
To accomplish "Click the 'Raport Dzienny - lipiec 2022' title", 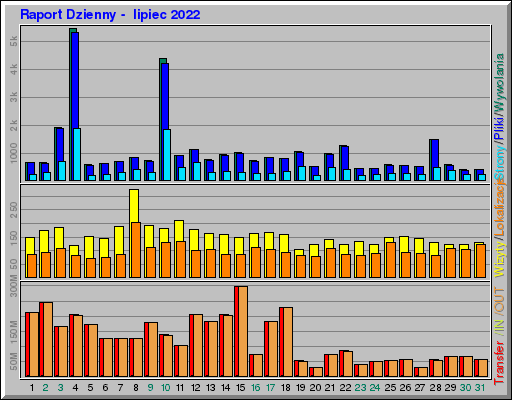I will coord(110,15).
